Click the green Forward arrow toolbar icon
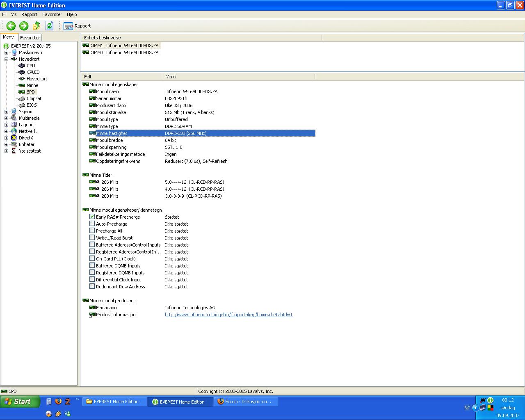525x420 pixels. tap(24, 26)
